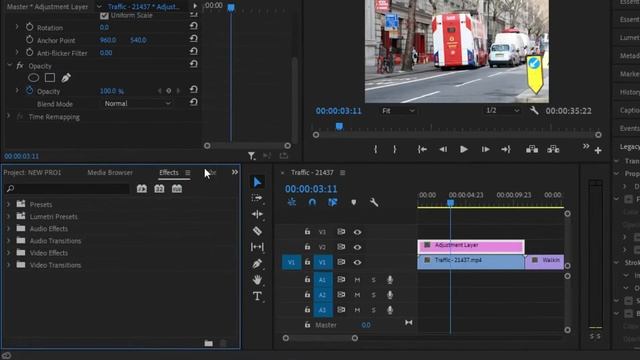Expand the Audio Effects folder
Screen dimensions: 640x360
[8, 229]
